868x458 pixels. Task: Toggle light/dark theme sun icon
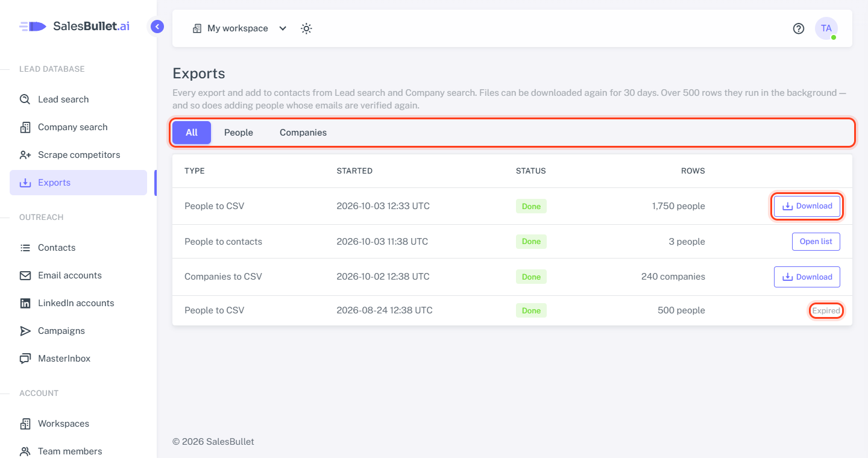point(306,28)
